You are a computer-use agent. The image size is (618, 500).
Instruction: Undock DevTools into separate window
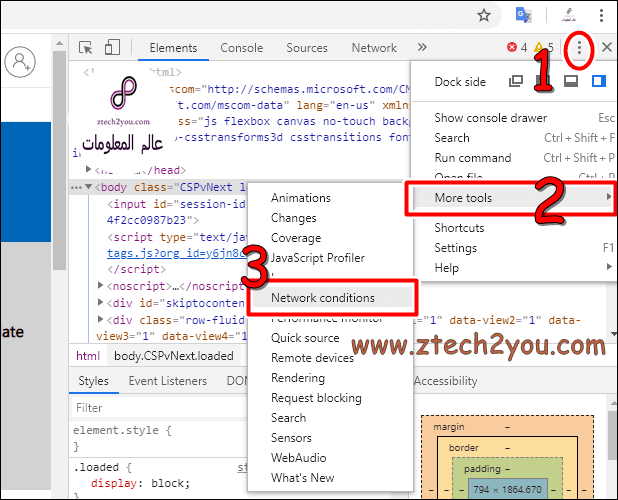coord(516,81)
